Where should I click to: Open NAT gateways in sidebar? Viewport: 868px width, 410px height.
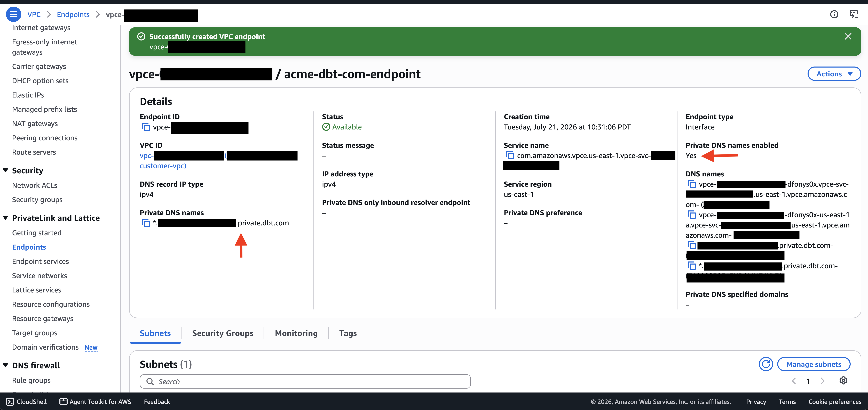point(35,124)
